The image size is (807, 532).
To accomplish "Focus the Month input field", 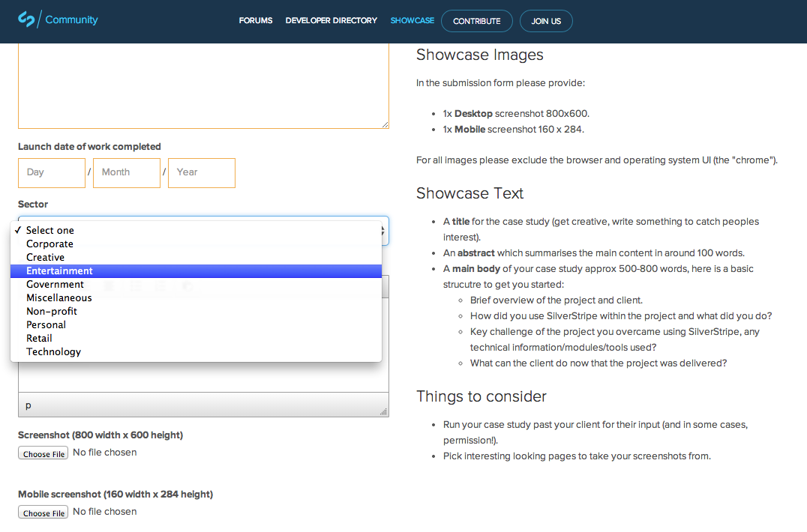I will point(127,172).
